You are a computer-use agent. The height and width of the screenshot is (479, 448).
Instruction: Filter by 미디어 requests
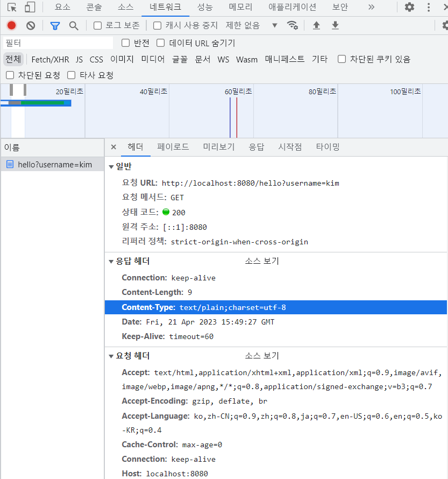(x=153, y=59)
